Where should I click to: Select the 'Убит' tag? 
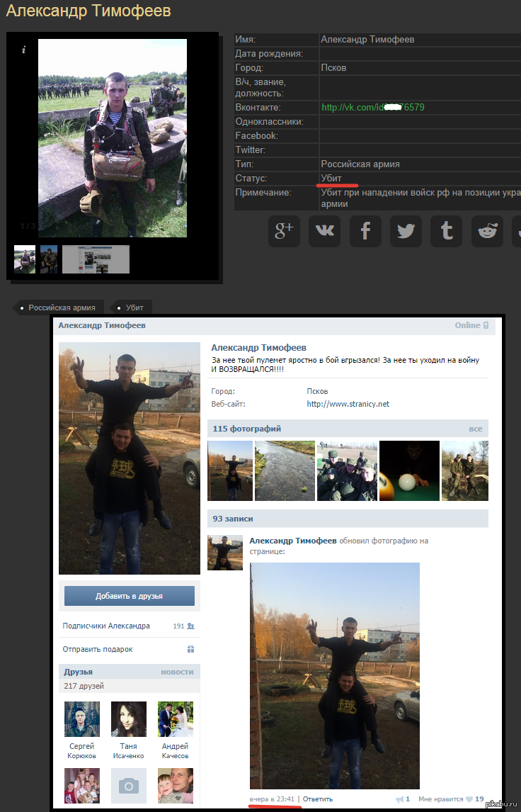tap(134, 308)
